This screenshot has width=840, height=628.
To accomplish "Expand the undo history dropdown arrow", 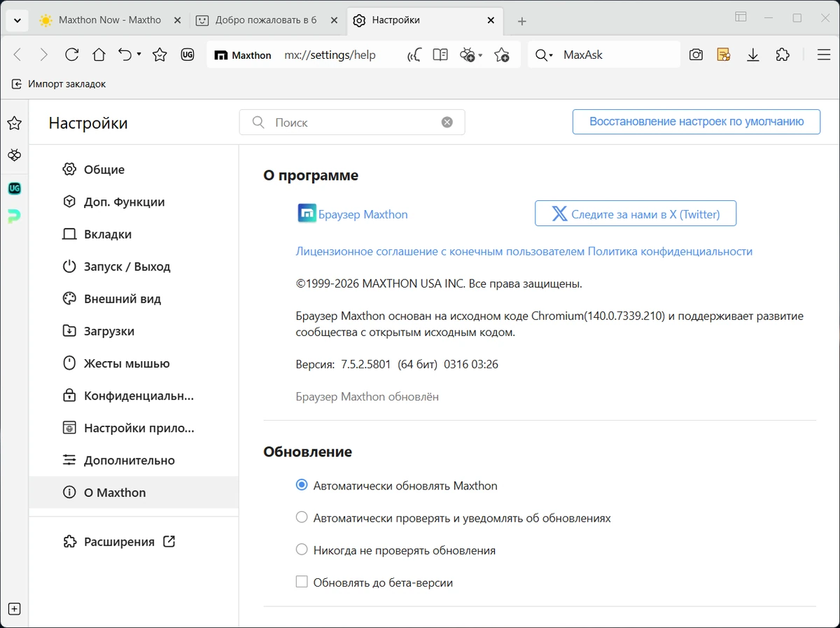I will (x=139, y=55).
